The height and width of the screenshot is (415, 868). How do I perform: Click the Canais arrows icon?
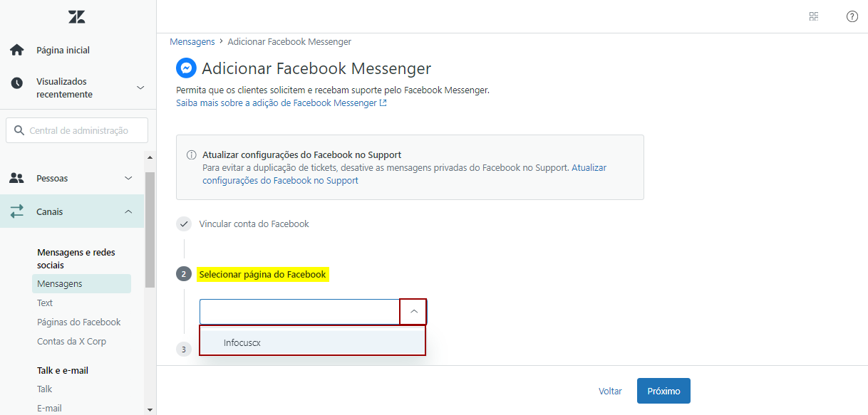[17, 211]
